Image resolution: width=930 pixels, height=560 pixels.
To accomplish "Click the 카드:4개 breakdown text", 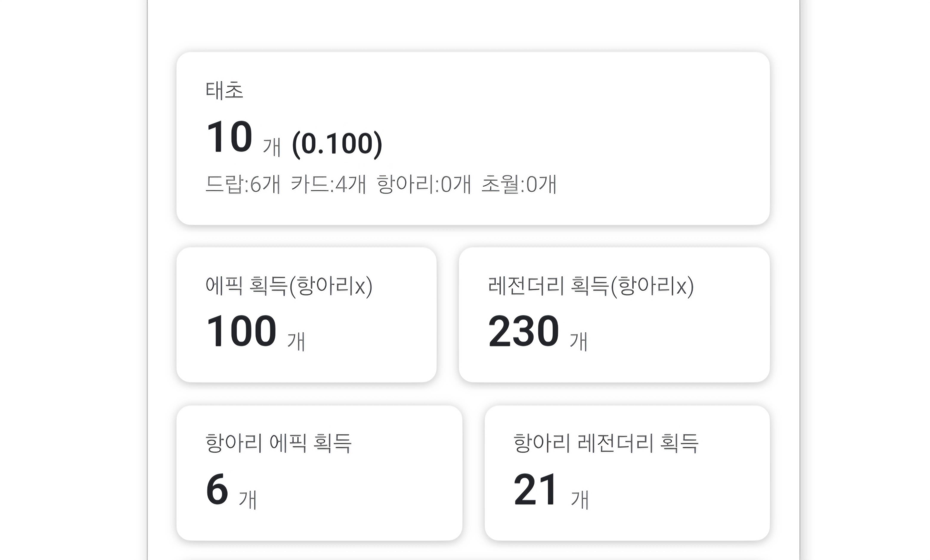I will coord(328,184).
